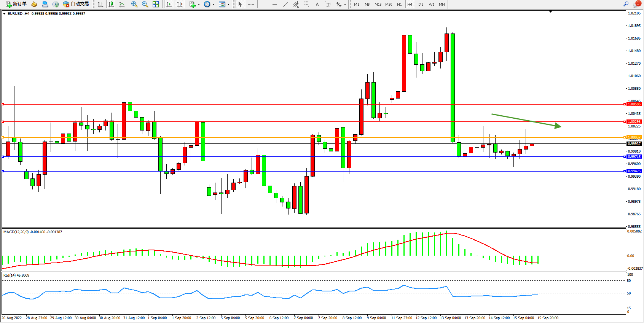Switch timeframe to M15
644x323 pixels.
(x=378, y=5)
